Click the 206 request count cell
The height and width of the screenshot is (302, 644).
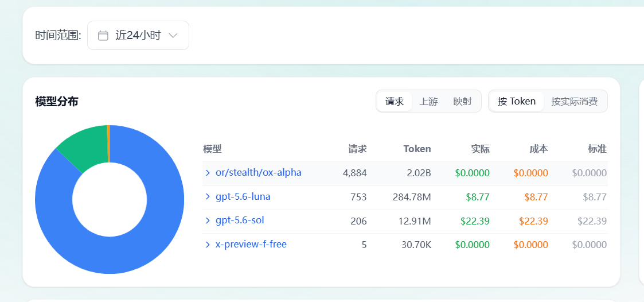coord(358,221)
